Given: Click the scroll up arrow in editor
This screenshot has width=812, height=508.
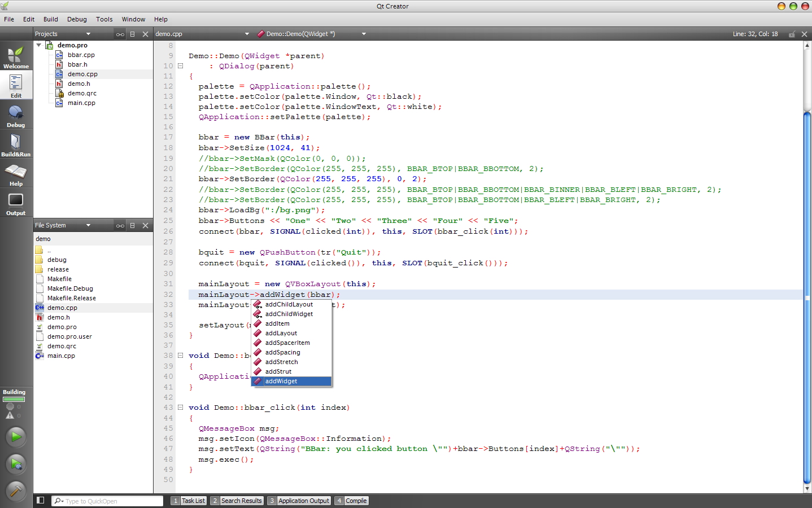Looking at the screenshot, I should click(x=807, y=45).
